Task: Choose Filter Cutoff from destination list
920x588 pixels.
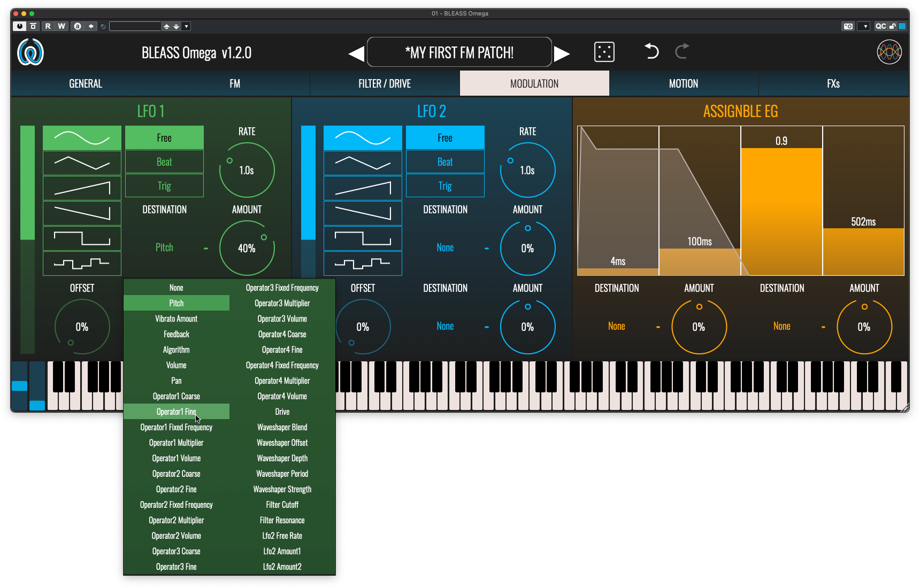Action: 282,505
